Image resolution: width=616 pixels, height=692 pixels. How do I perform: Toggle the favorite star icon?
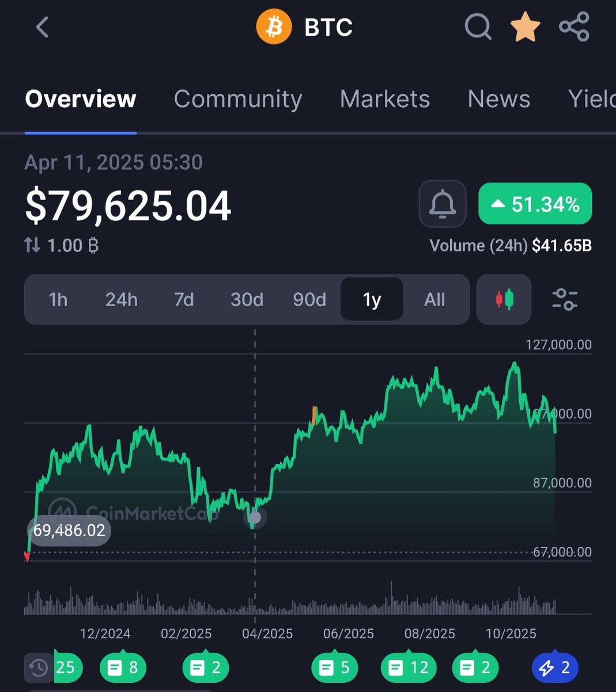525,27
